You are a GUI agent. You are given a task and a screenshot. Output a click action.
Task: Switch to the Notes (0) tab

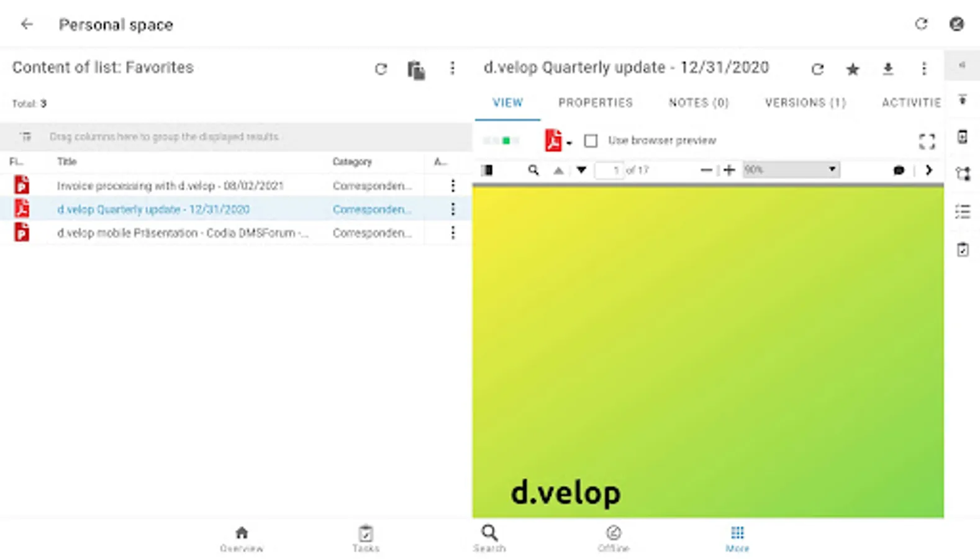(699, 102)
